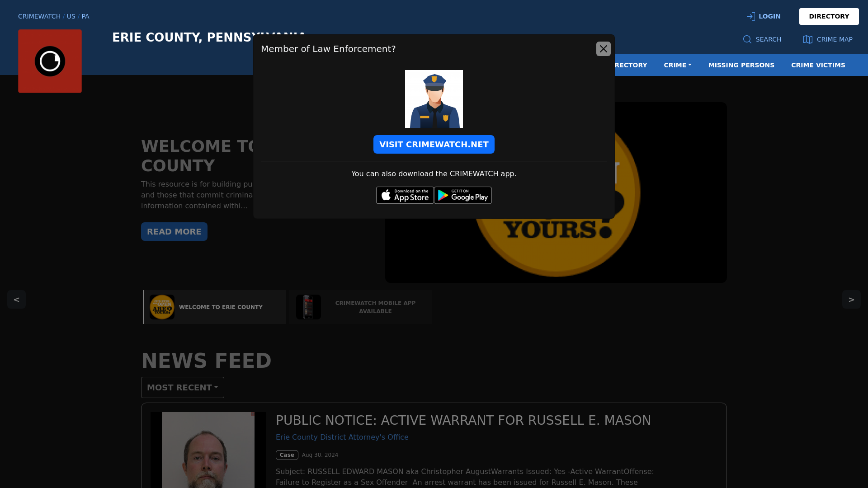Click the Aug 30, 2024 date

point(320,455)
